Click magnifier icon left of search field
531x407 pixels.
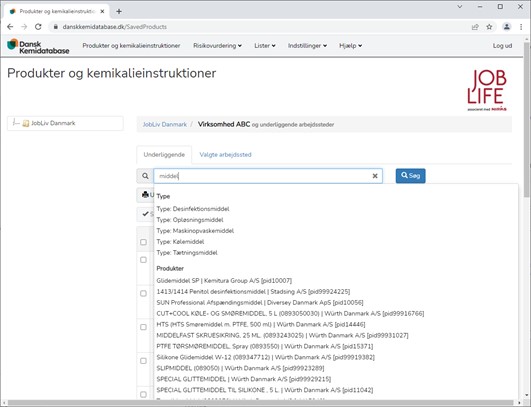coord(145,176)
